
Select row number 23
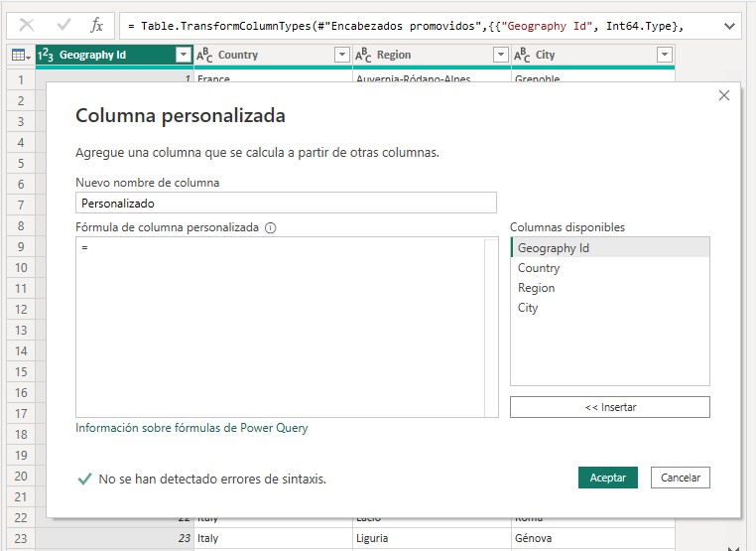tap(21, 538)
